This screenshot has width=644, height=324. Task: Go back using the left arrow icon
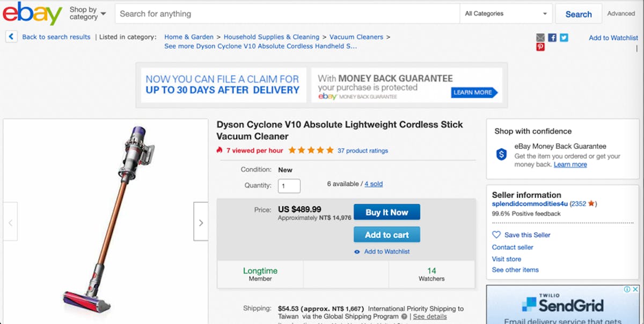point(11,37)
